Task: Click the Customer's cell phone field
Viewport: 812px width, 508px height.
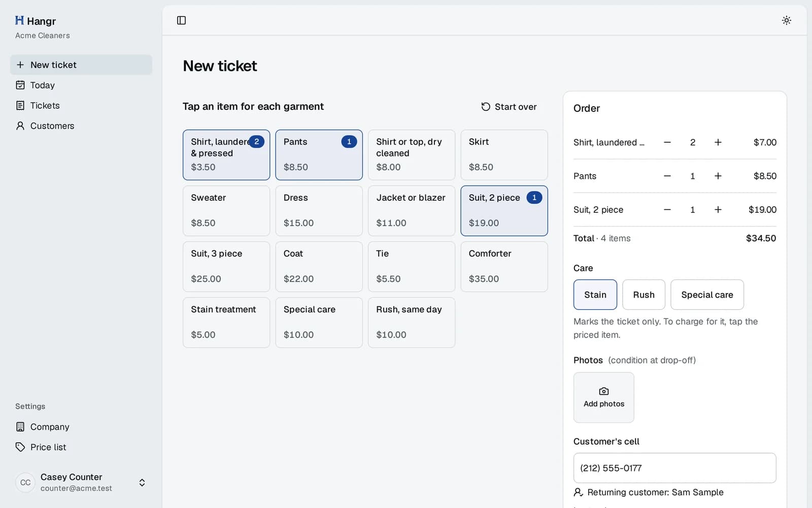Action: pos(675,468)
